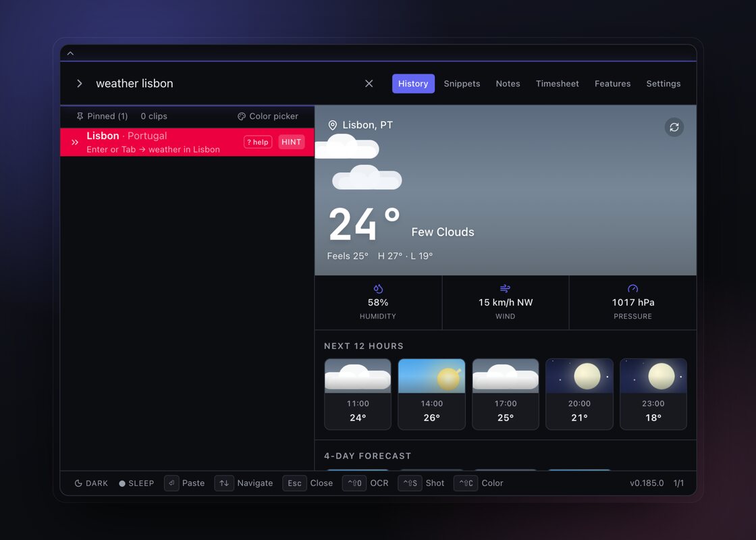
Task: Click the v0.185.0 version text
Action: click(647, 483)
